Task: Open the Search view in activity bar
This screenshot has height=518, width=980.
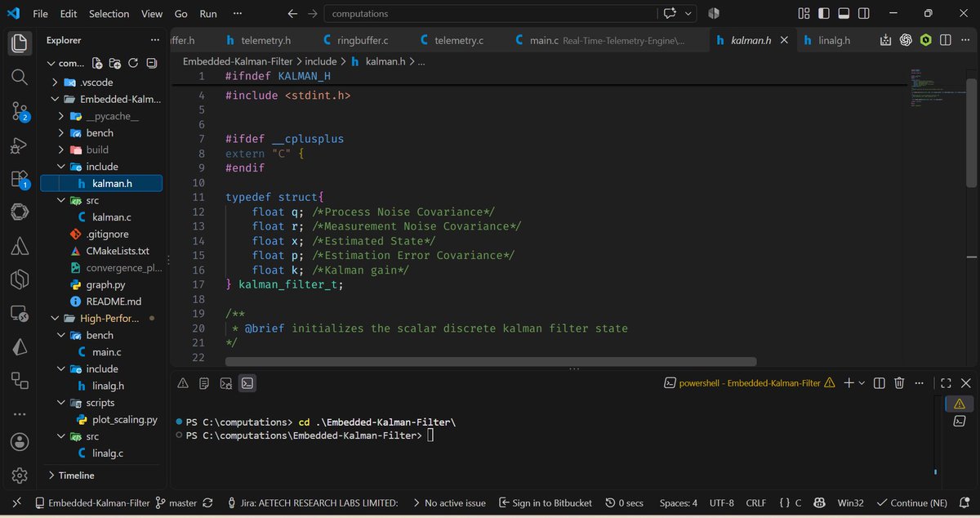Action: 20,76
